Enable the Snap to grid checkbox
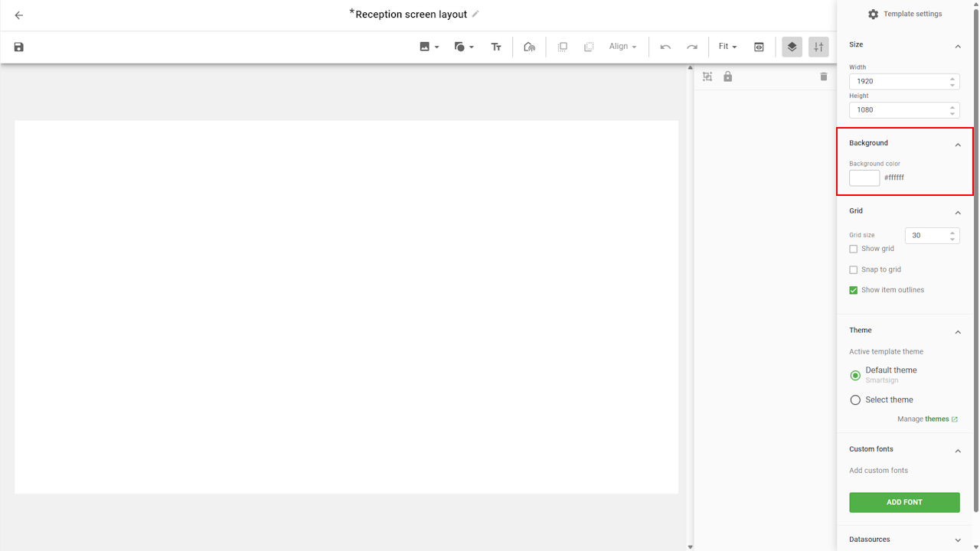The height and width of the screenshot is (551, 980). (854, 269)
